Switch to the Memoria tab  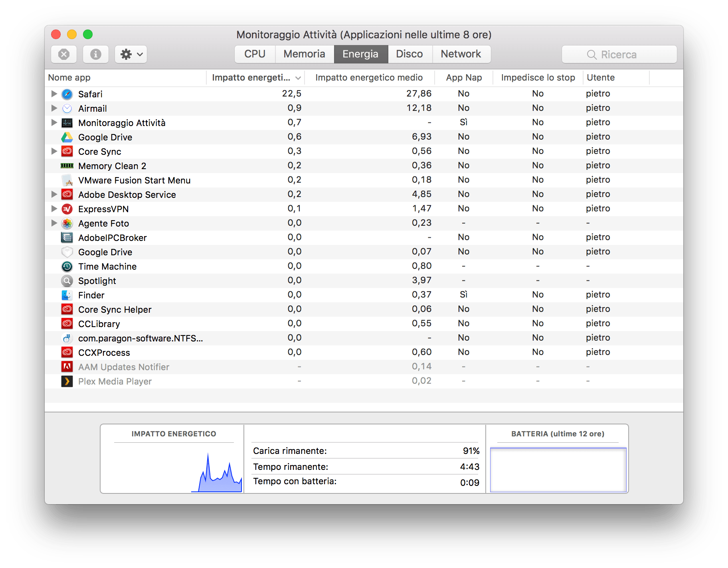pyautogui.click(x=305, y=54)
